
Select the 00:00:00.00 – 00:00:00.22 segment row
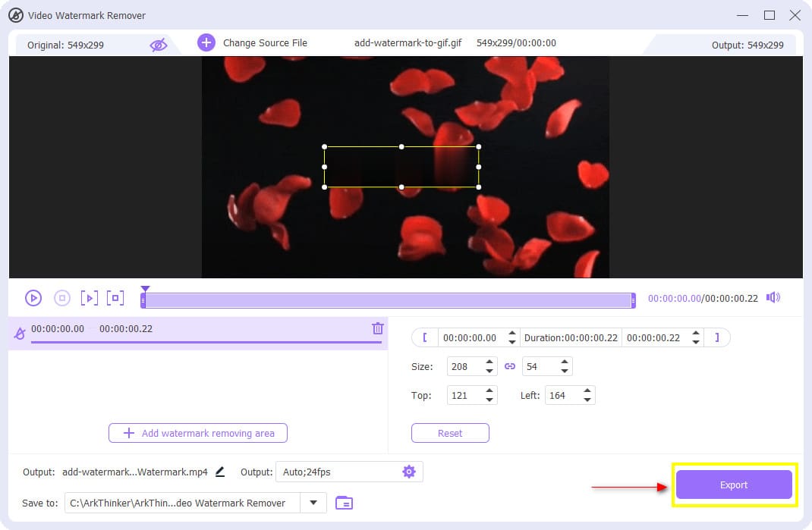tap(198, 334)
